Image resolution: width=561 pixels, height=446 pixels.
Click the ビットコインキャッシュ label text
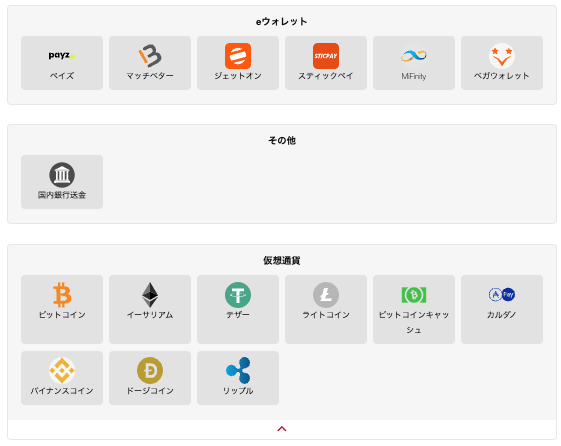coord(414,322)
